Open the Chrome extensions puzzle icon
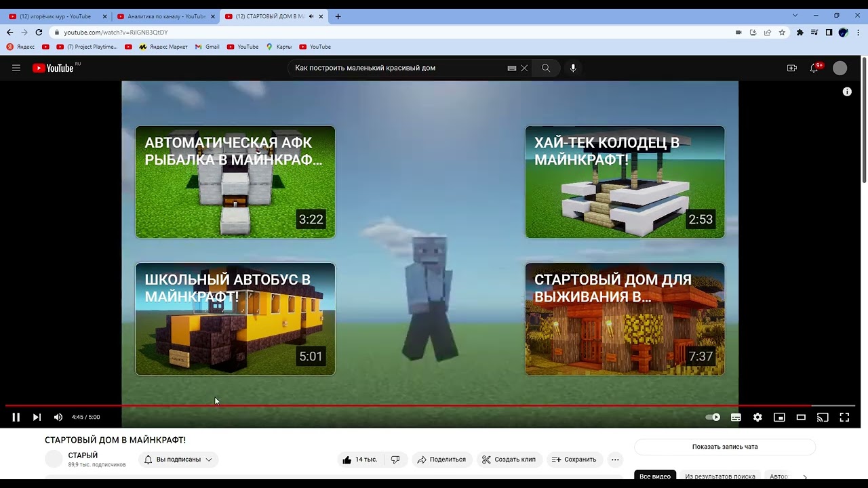This screenshot has width=868, height=488. point(800,32)
